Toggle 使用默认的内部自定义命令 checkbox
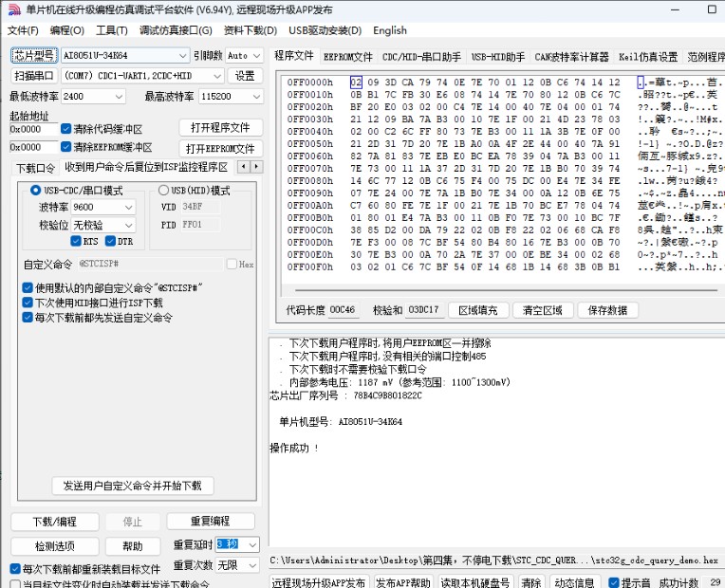 tap(28, 287)
